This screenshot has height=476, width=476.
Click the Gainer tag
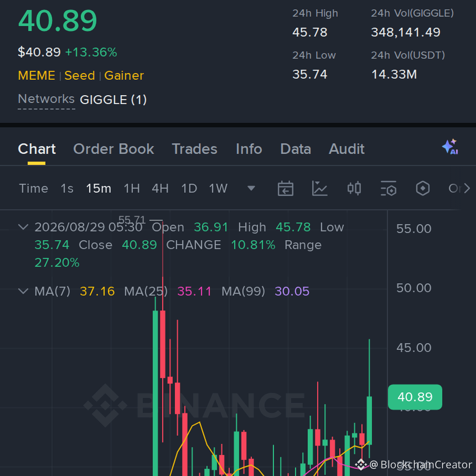coord(124,75)
